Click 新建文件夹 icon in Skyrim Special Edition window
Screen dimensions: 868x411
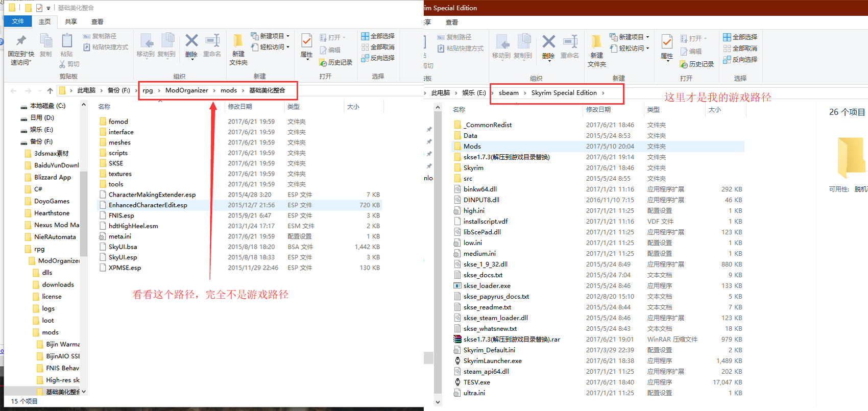coord(596,42)
